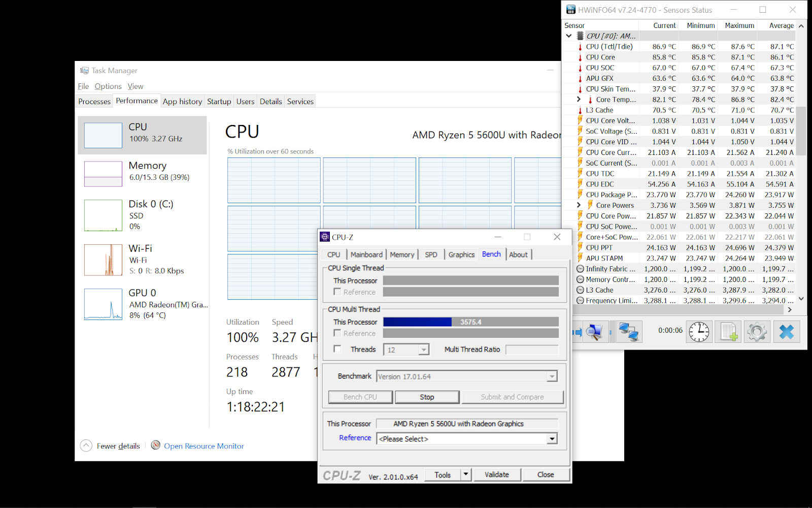Click Submit and Compare button
The width and height of the screenshot is (812, 508).
[513, 397]
